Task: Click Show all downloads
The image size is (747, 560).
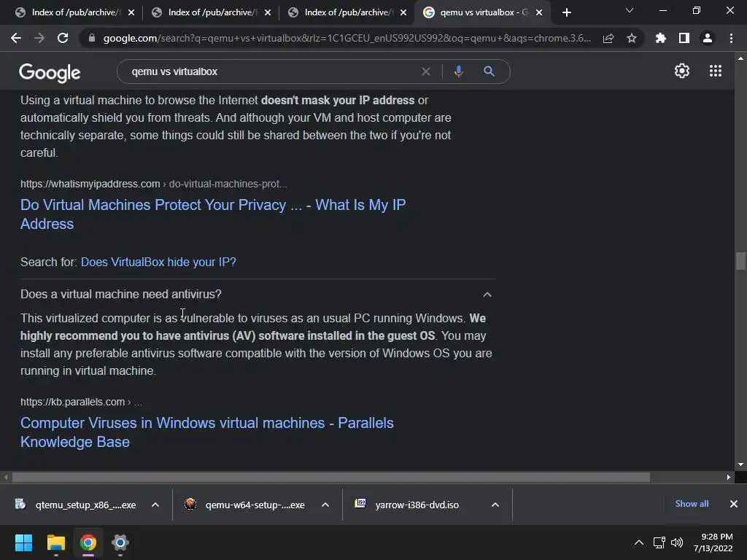Action: pos(692,504)
